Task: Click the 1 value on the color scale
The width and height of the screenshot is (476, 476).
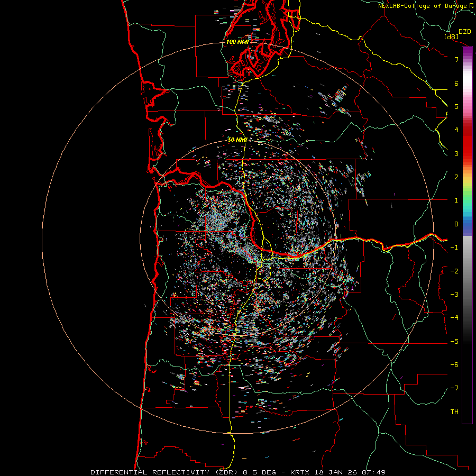Action: (x=456, y=200)
